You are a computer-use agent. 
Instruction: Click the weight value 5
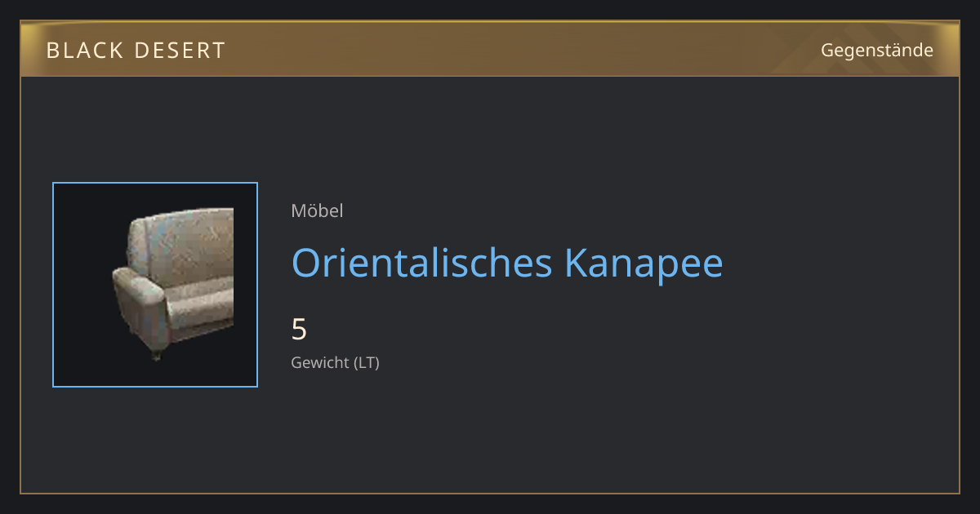299,330
